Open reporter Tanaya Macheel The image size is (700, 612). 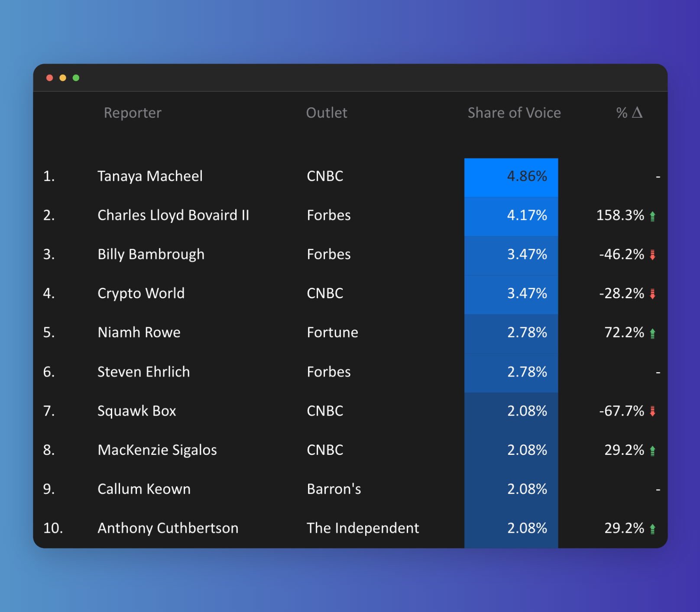pos(150,177)
